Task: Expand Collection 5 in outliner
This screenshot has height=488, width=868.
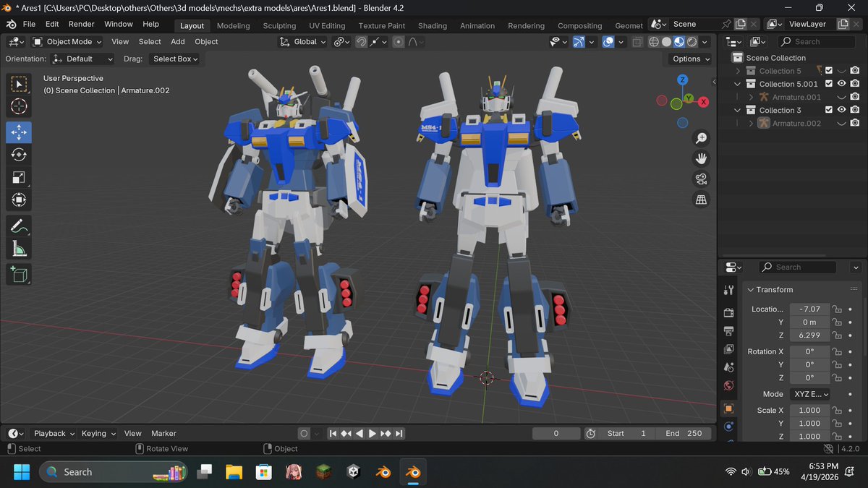Action: click(738, 71)
